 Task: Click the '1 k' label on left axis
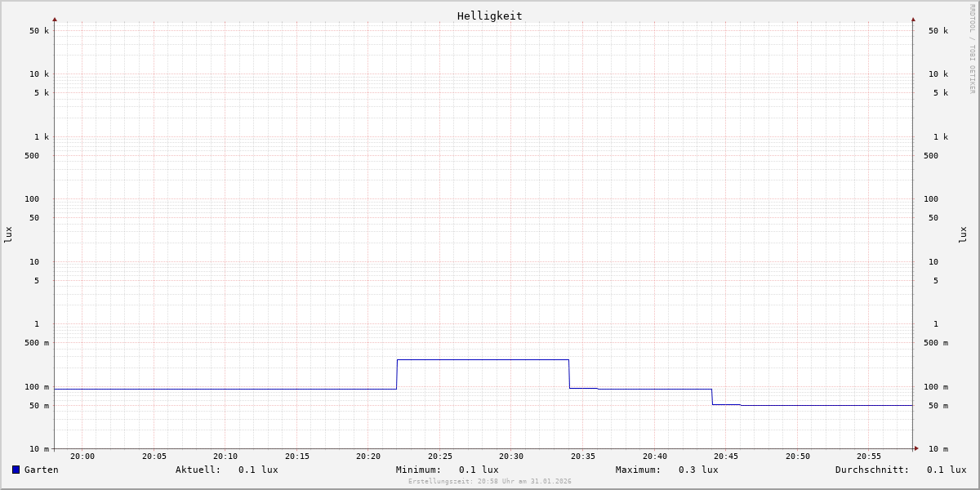pyautogui.click(x=42, y=137)
